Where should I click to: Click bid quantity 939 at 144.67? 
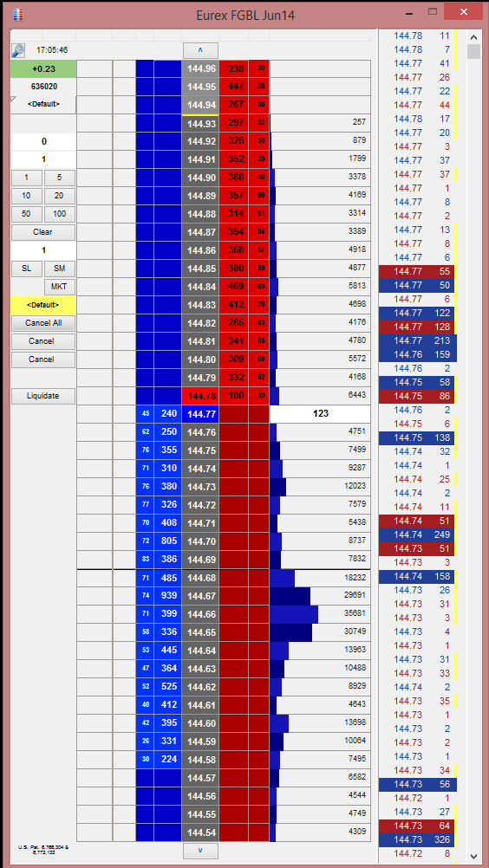tap(168, 596)
